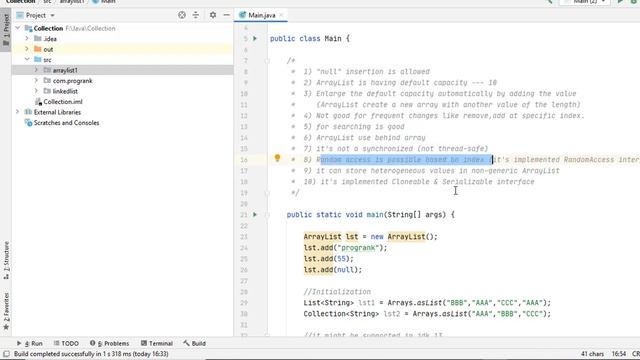The image size is (640, 360).
Task: Expand the linkedlist package
Action: click(x=36, y=91)
